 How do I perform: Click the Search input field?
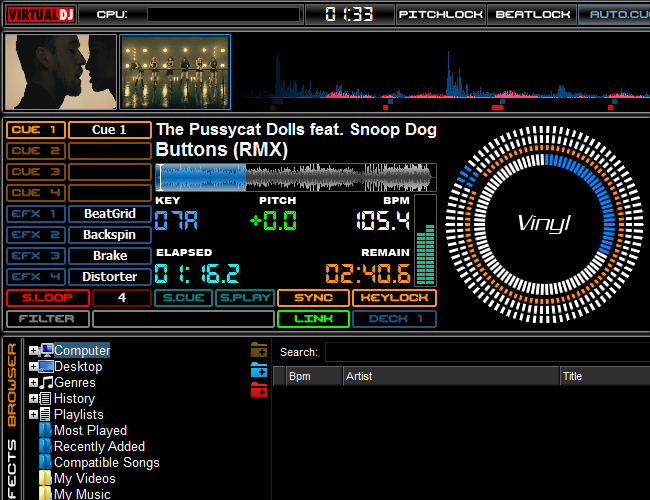pyautogui.click(x=488, y=352)
